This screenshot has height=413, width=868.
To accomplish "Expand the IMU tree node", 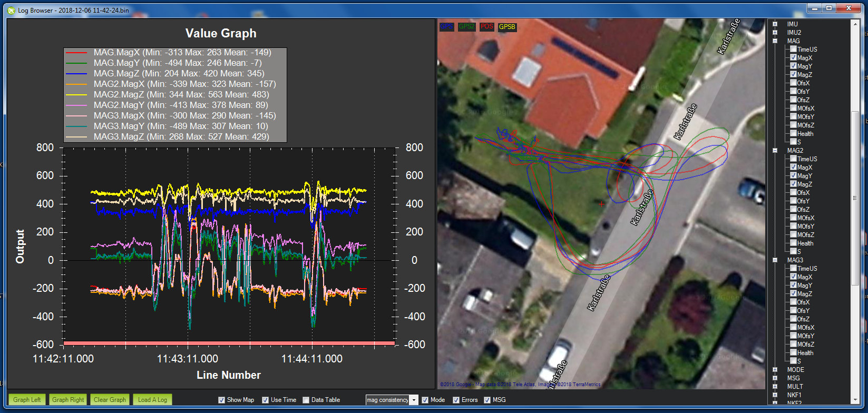I will [775, 24].
